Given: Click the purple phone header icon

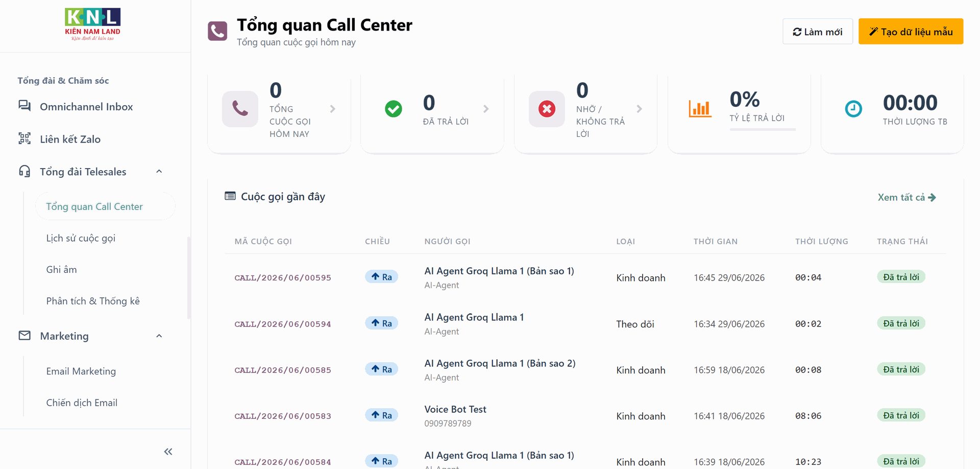Looking at the screenshot, I should pos(217,31).
